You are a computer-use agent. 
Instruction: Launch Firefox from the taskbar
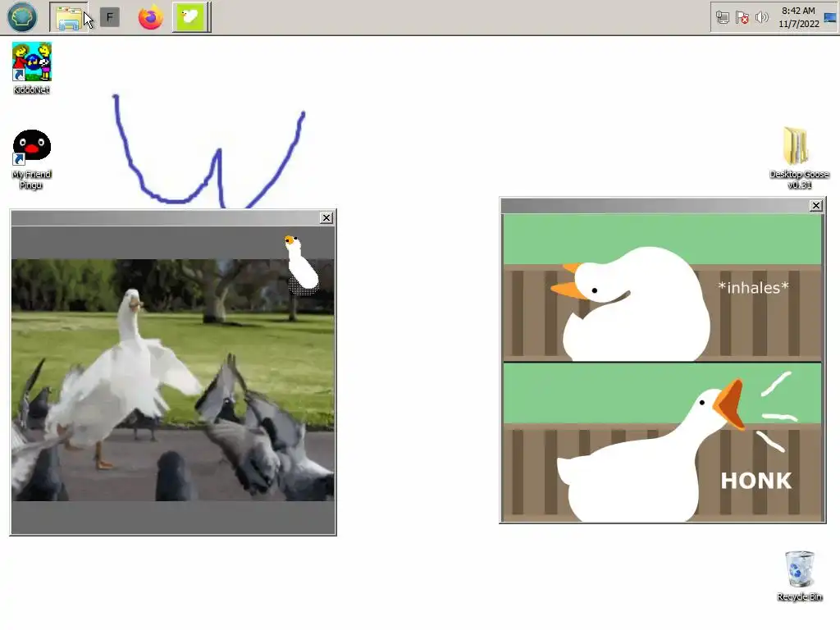pos(151,17)
